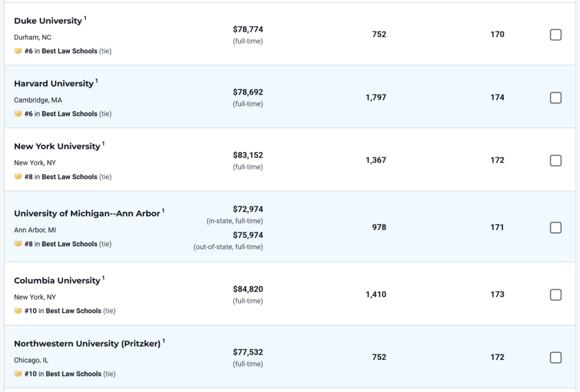Go to the New York University page
This screenshot has width=580, height=392.
[x=57, y=147]
